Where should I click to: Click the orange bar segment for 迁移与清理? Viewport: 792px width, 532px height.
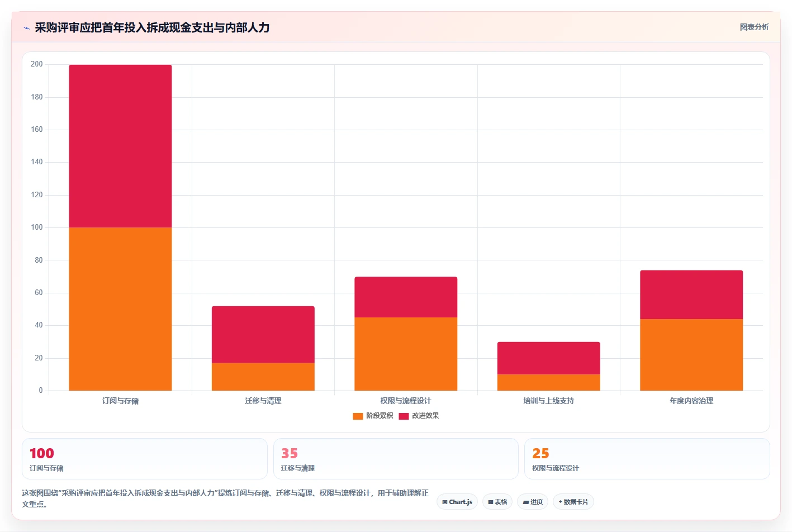(x=263, y=377)
